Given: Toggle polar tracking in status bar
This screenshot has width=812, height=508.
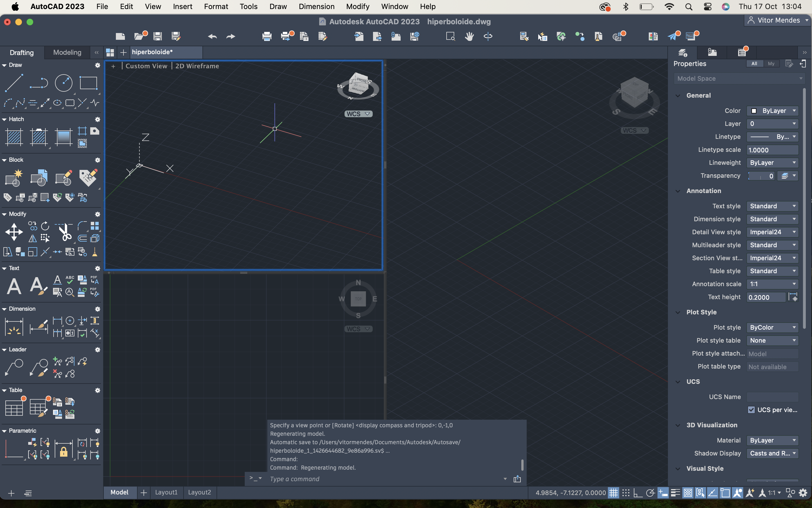Looking at the screenshot, I should point(650,493).
